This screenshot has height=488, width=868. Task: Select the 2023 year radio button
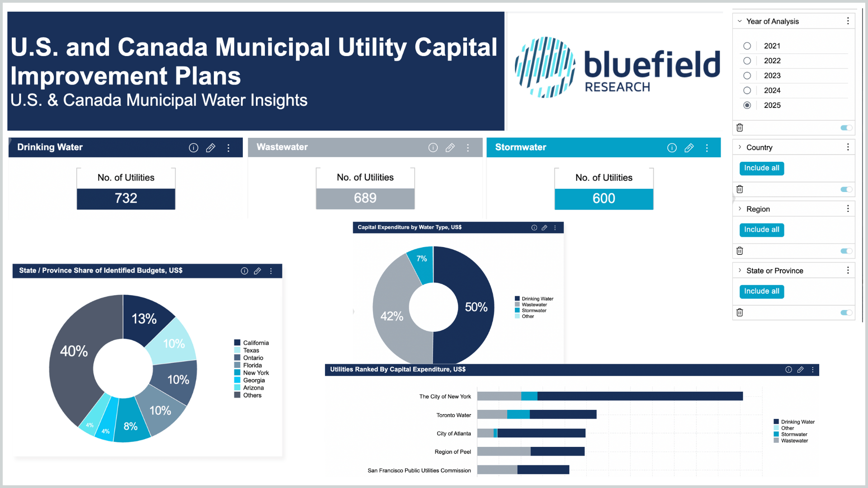[x=747, y=75]
